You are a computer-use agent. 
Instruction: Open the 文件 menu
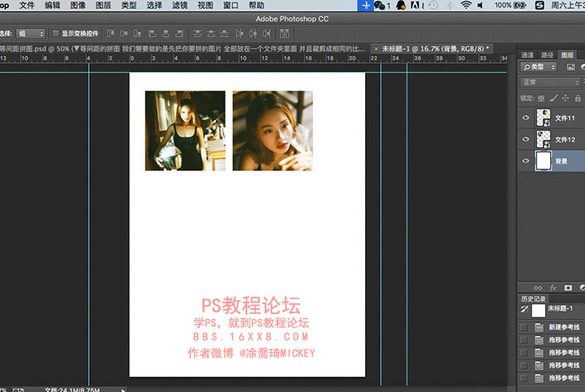[x=27, y=5]
